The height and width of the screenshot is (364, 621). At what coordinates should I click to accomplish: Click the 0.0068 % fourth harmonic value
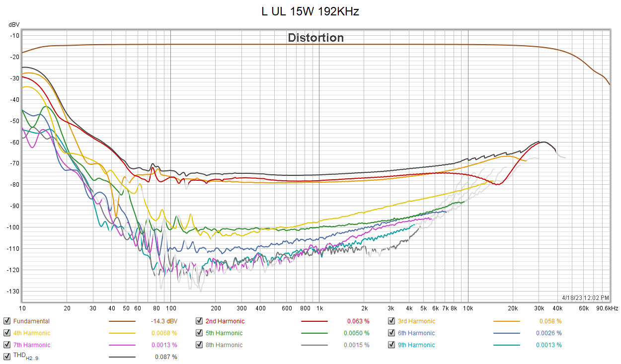click(164, 333)
